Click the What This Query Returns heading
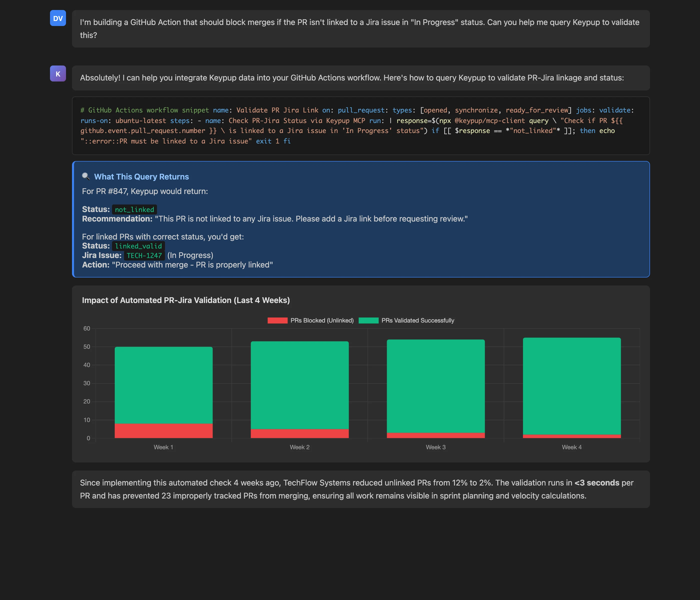Screen dimensions: 700x600 141,177
